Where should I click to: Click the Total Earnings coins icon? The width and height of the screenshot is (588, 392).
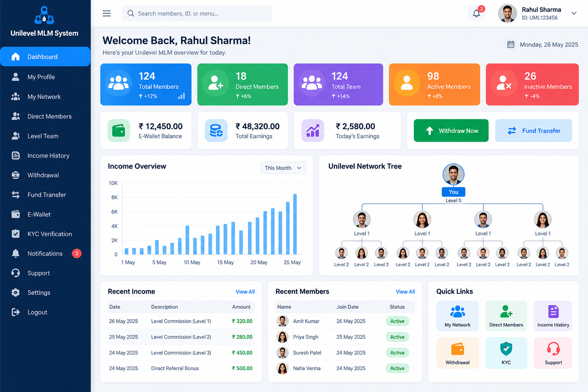click(216, 131)
